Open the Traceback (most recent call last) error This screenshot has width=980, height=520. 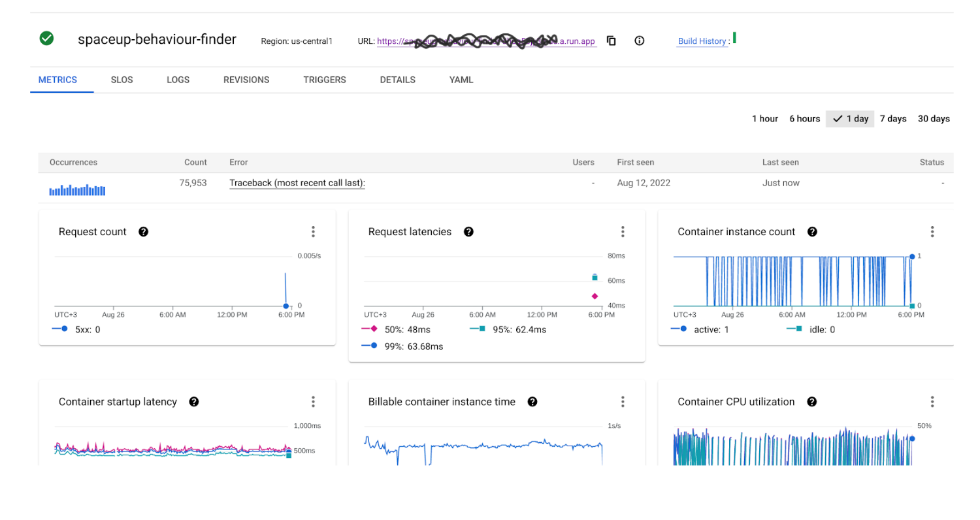(x=297, y=184)
